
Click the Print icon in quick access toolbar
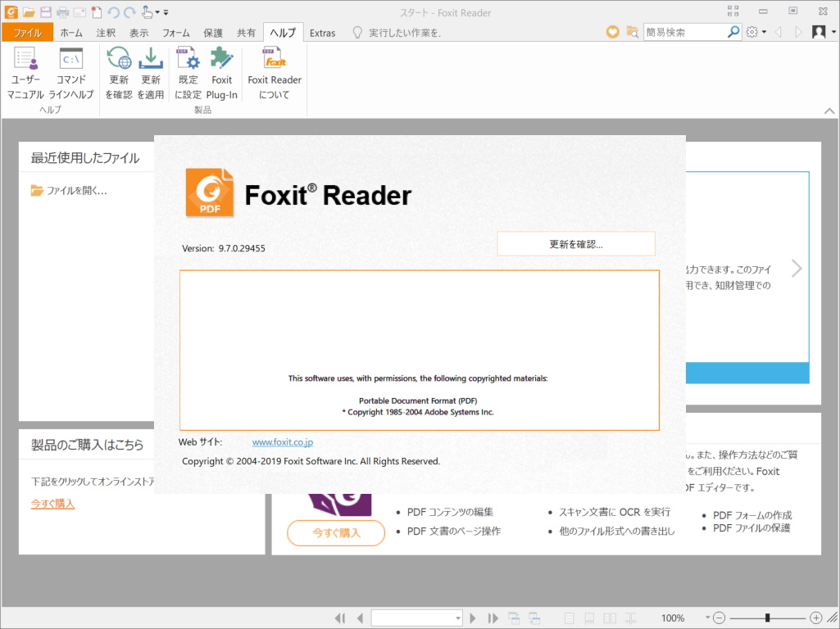click(62, 11)
